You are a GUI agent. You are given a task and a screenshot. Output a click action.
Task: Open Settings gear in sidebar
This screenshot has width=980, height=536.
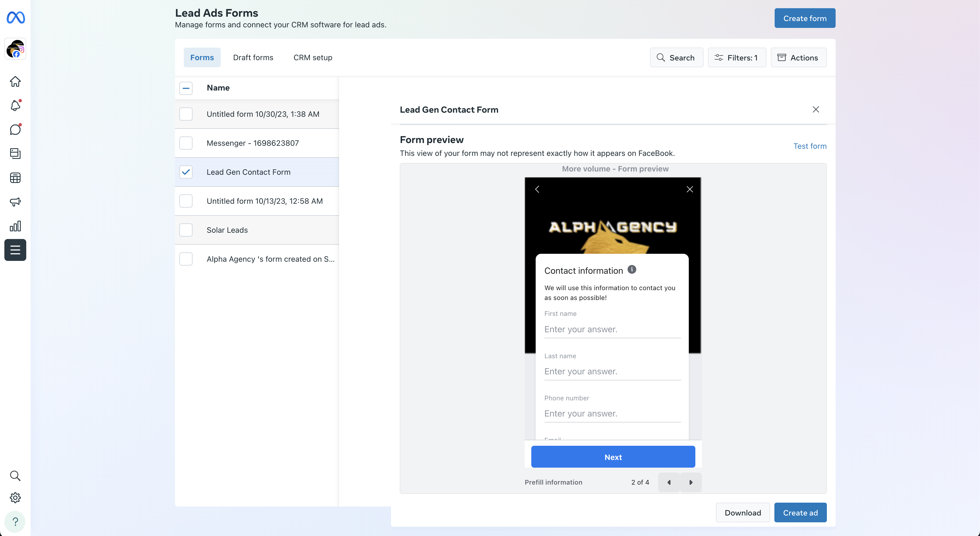click(x=15, y=497)
